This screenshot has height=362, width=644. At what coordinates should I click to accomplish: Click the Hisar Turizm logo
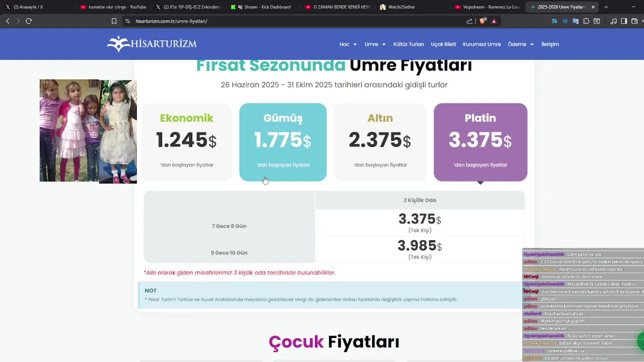[151, 44]
